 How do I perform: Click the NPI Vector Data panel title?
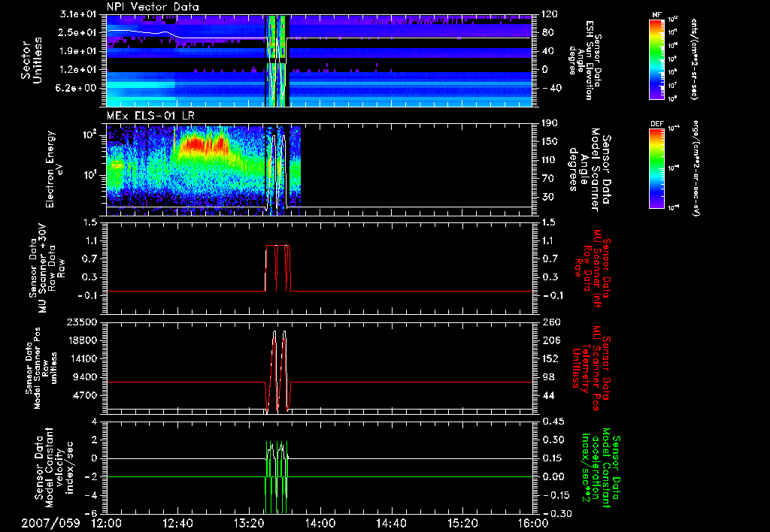tap(153, 7)
